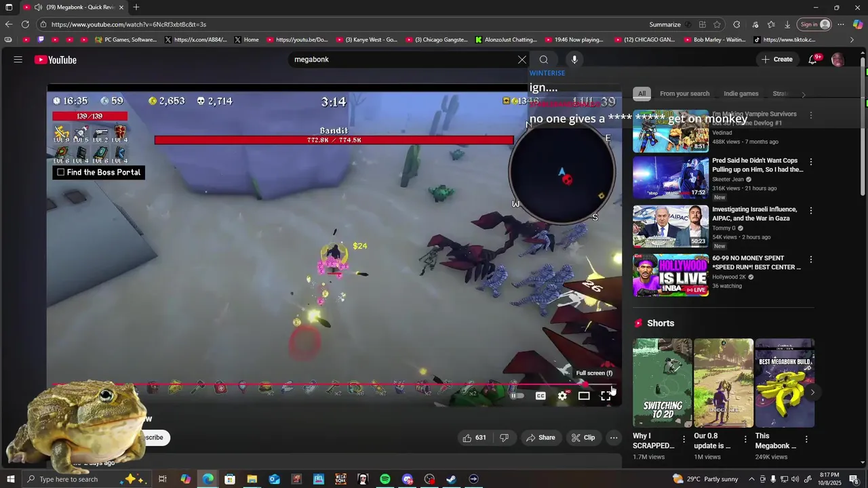The height and width of the screenshot is (488, 868).
Task: Add page to favorites star
Action: [x=717, y=24]
